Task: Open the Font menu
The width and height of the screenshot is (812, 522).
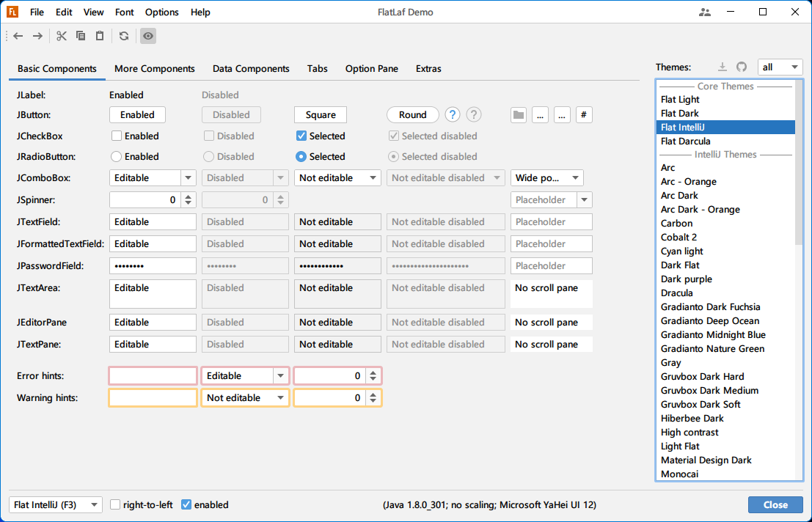Action: tap(124, 12)
